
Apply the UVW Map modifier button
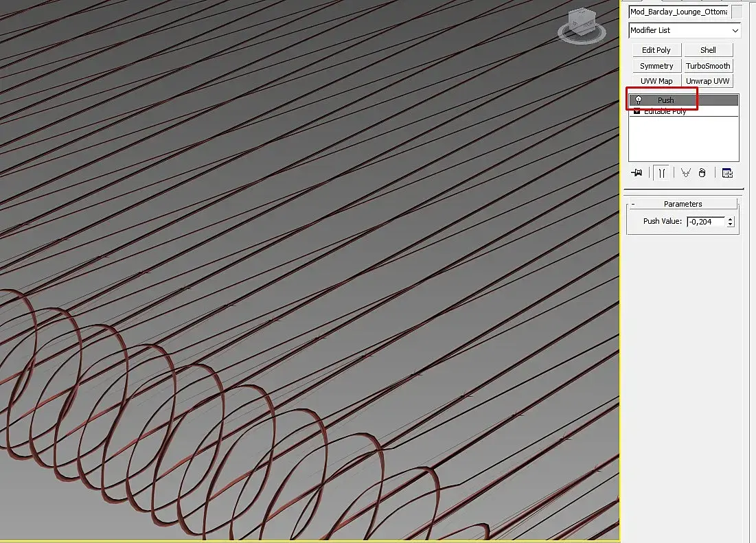click(656, 81)
